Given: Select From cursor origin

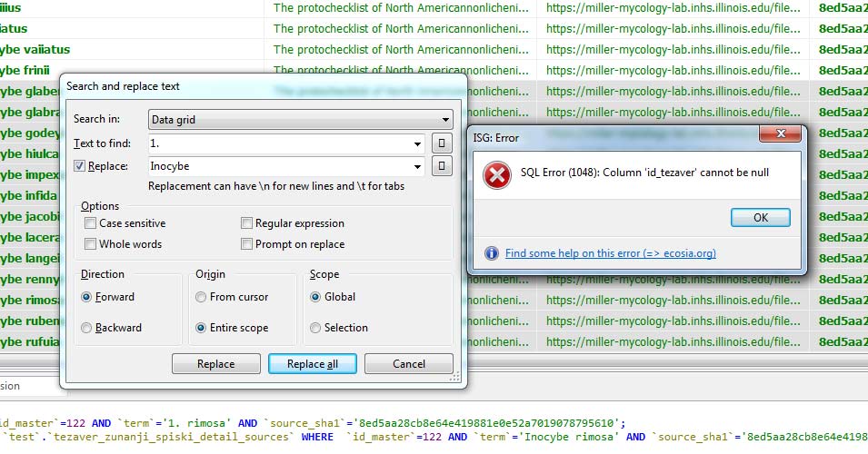Looking at the screenshot, I should tap(201, 297).
